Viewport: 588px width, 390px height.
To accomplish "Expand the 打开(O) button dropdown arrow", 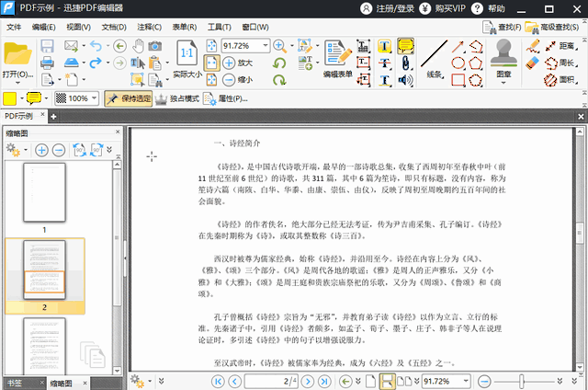I will click(17, 83).
